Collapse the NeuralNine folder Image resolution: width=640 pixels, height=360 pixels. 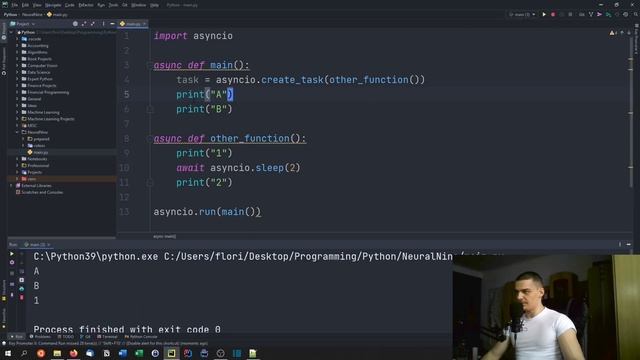(x=18, y=132)
